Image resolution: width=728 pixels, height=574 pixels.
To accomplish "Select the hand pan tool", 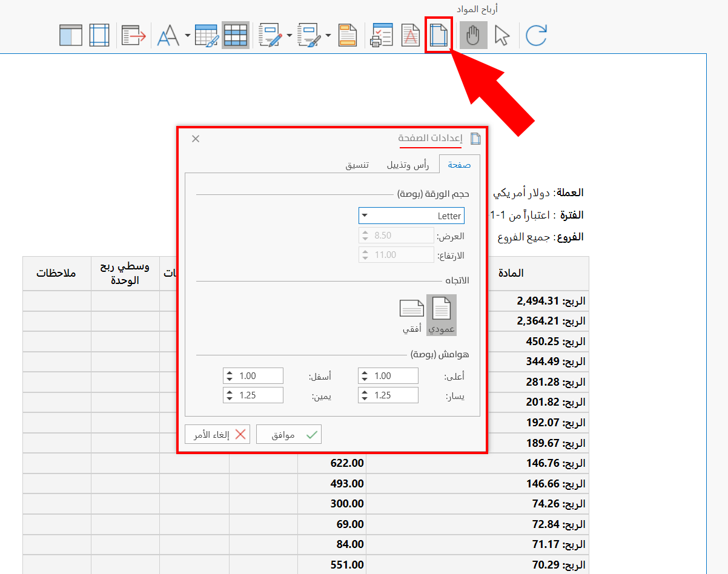I will (473, 35).
